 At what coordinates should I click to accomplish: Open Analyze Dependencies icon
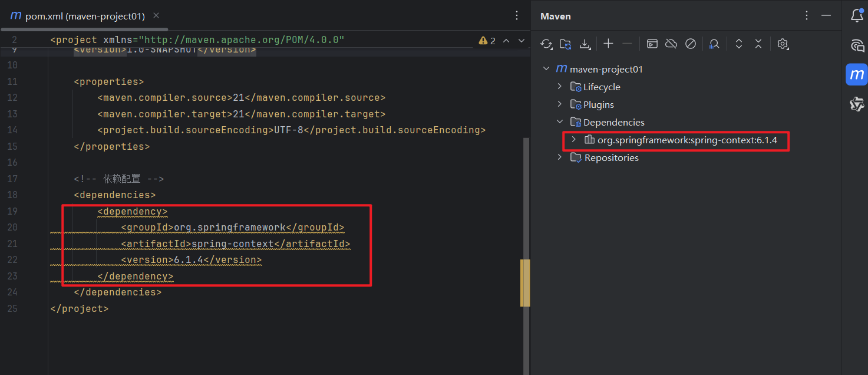(x=714, y=44)
